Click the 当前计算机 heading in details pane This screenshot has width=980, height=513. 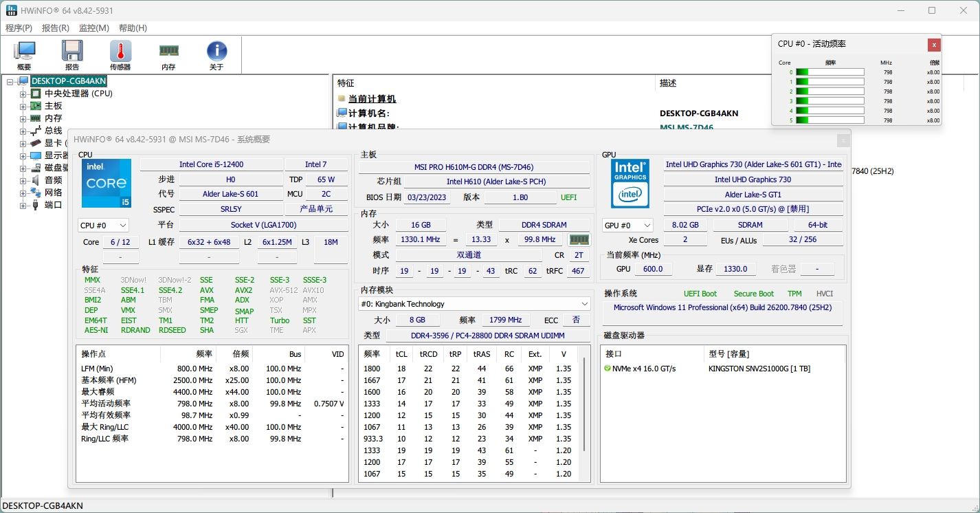click(372, 99)
